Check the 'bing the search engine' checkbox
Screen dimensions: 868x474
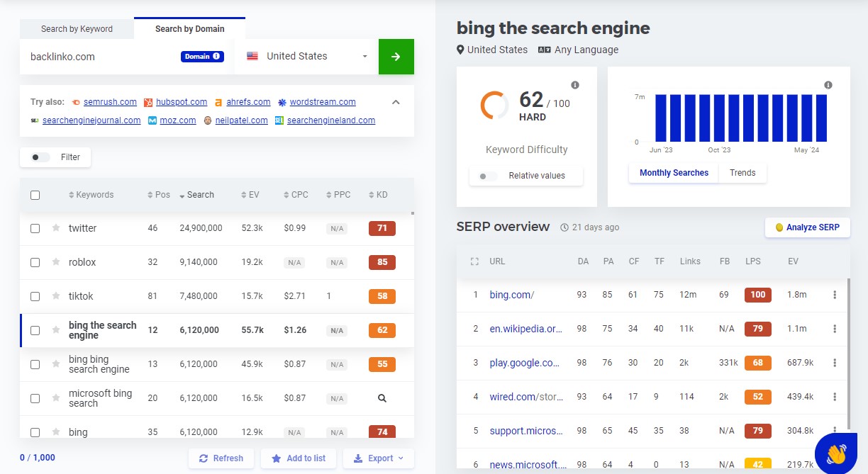click(x=35, y=330)
